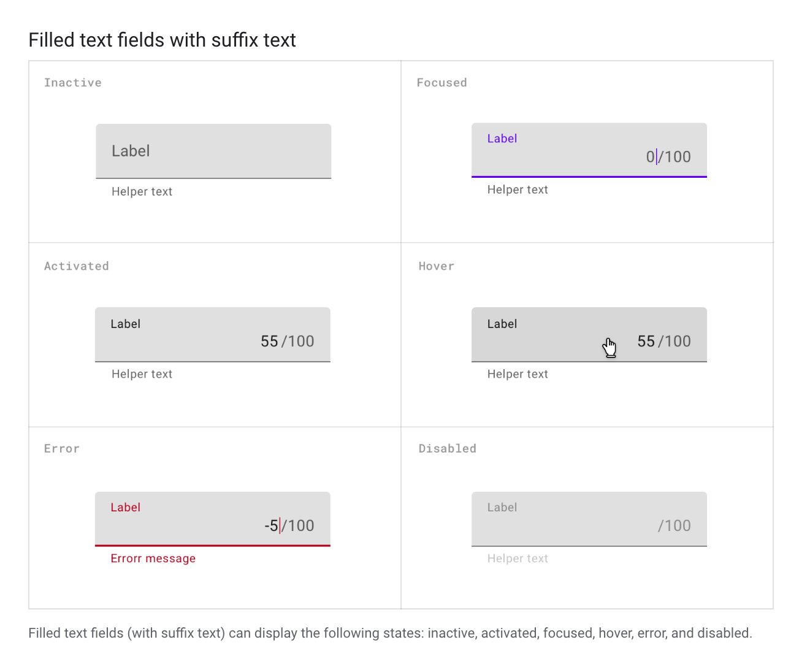This screenshot has height=672, width=791.
Task: Click helper text below the Inactive field
Action: 142,192
